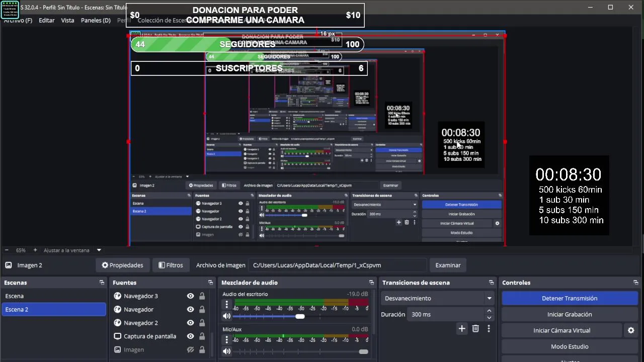Pop out the Mezclador de audio dock
Image resolution: width=644 pixels, height=362 pixels.
(x=371, y=283)
